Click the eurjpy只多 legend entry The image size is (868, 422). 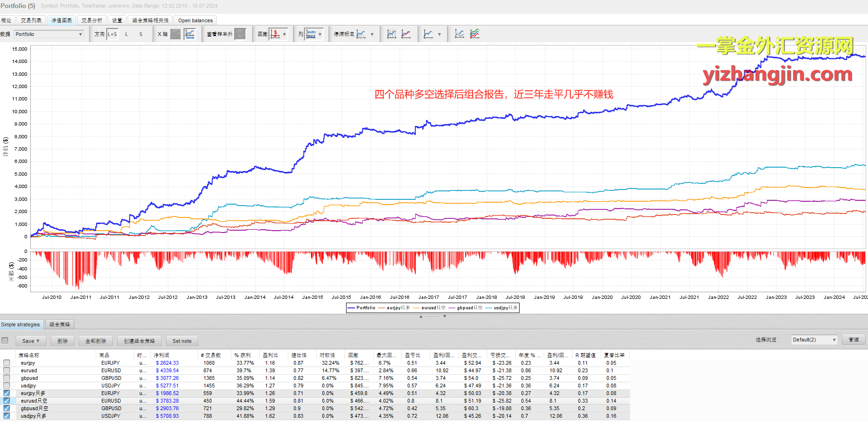pyautogui.click(x=394, y=308)
